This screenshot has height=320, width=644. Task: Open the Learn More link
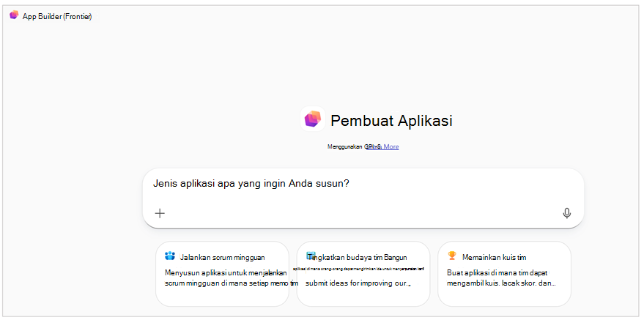tap(382, 146)
